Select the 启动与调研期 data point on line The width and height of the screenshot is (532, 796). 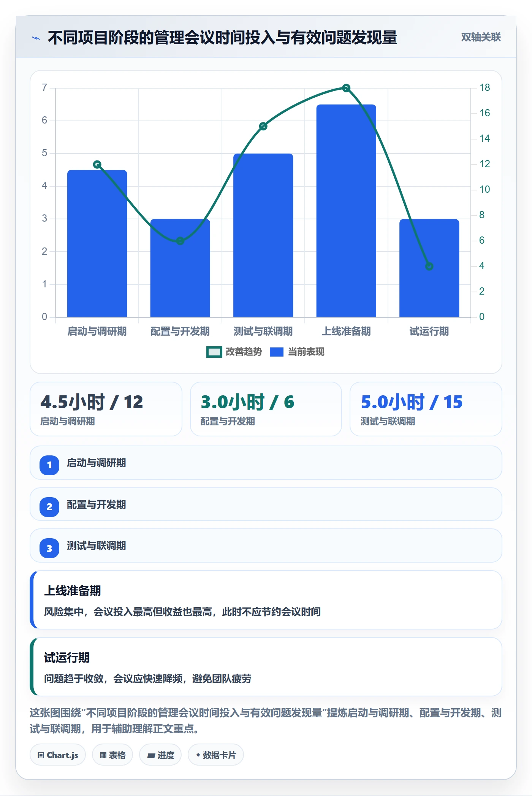(97, 165)
